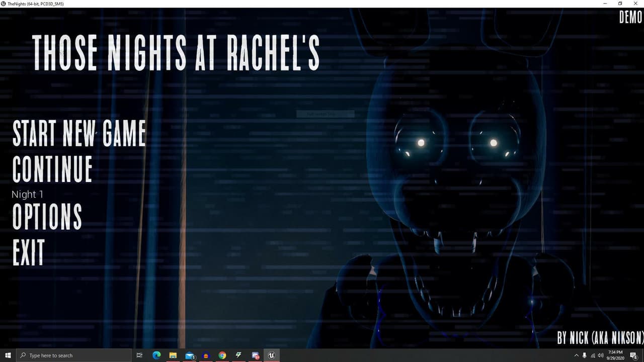644x362 pixels.
Task: Click the taskbar search box
Action: coord(72,355)
